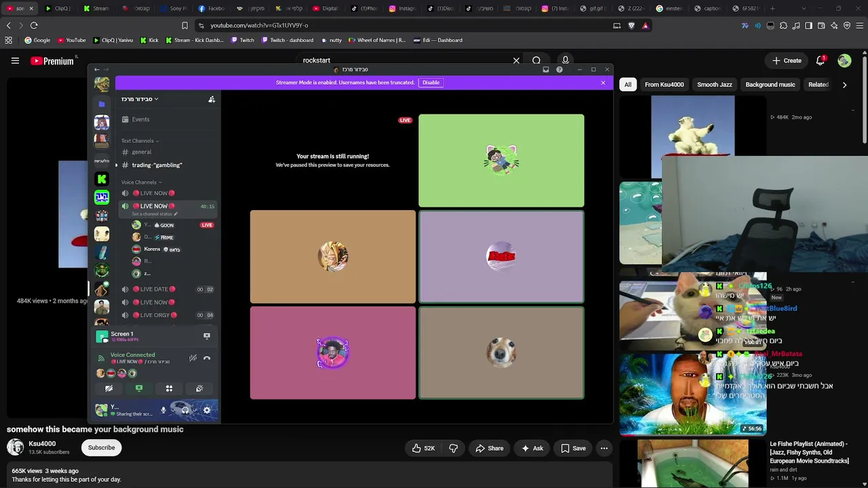Clear the YouTube search text
The image size is (868, 488).
(x=516, y=60)
